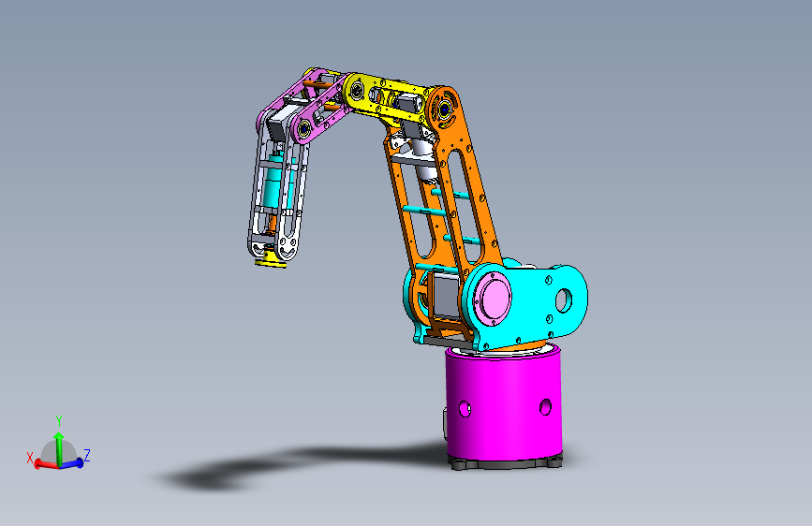Click the blue Z axis of the triad
Image resolution: width=812 pixels, height=526 pixels.
[72, 463]
